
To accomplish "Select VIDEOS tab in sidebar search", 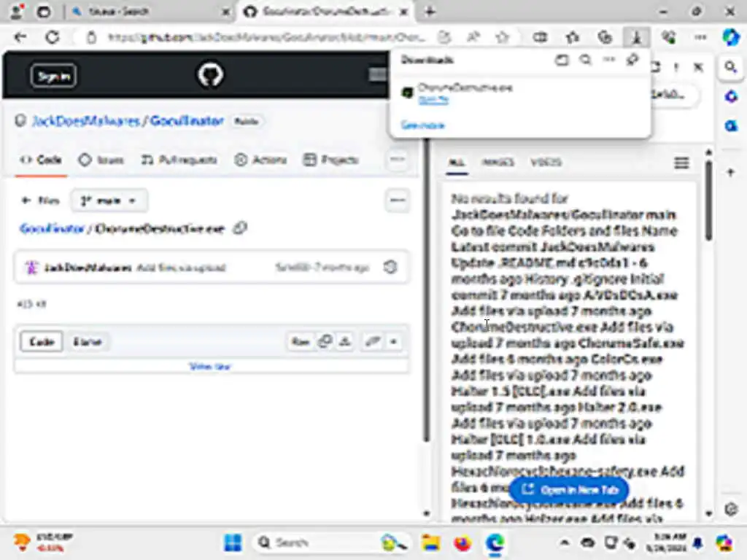I will click(x=546, y=163).
